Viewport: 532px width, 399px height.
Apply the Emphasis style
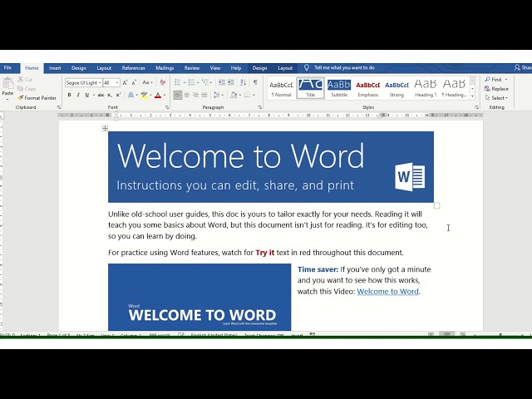(367, 88)
